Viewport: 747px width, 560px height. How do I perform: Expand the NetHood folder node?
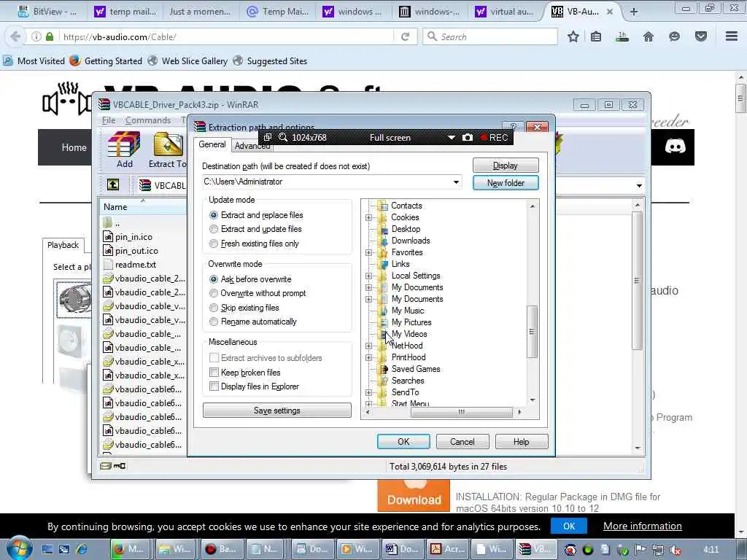coord(368,346)
